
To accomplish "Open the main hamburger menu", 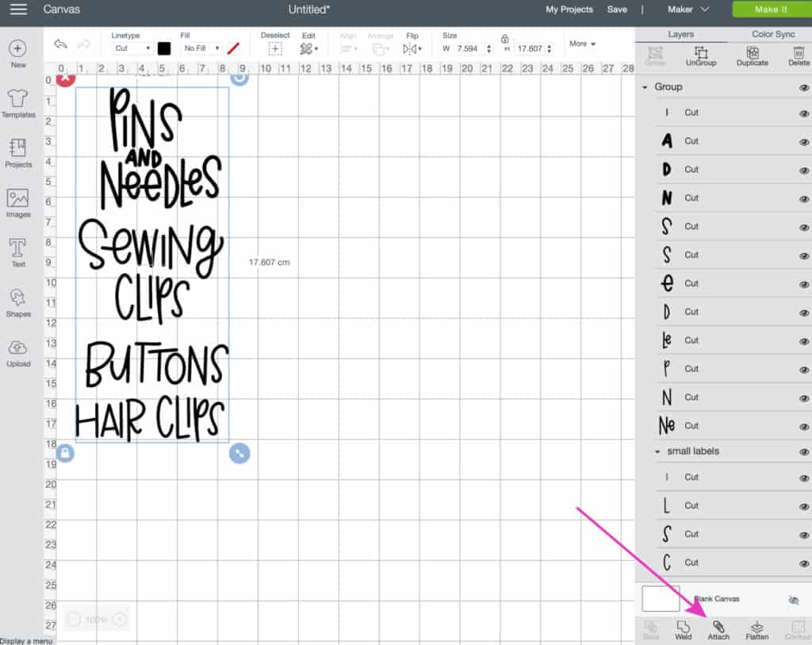I will pos(18,10).
